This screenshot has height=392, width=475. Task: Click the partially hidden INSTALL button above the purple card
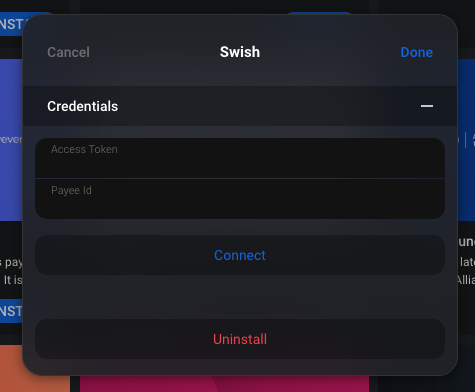tap(11, 24)
